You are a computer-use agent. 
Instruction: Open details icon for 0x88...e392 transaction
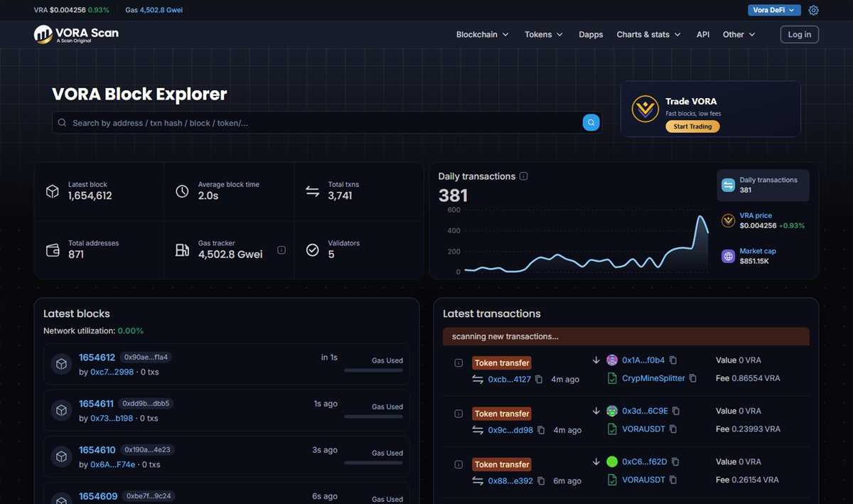(x=458, y=465)
